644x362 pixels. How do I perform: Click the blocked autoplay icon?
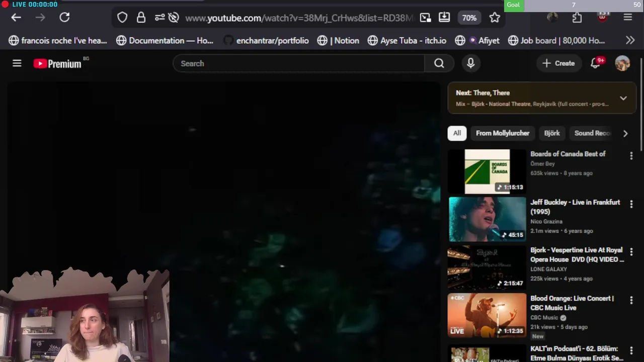click(x=174, y=18)
